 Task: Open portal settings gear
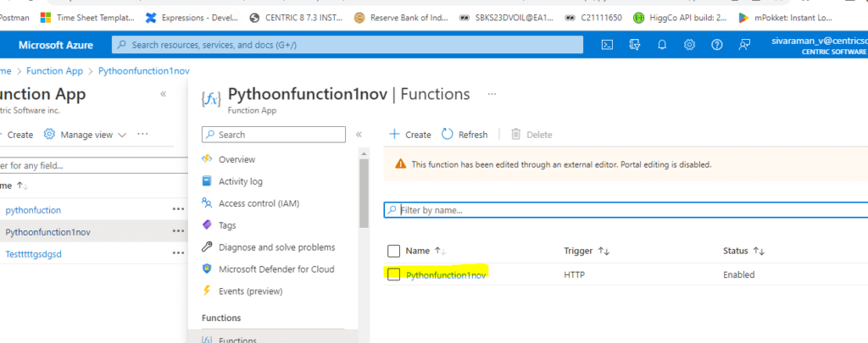tap(689, 45)
